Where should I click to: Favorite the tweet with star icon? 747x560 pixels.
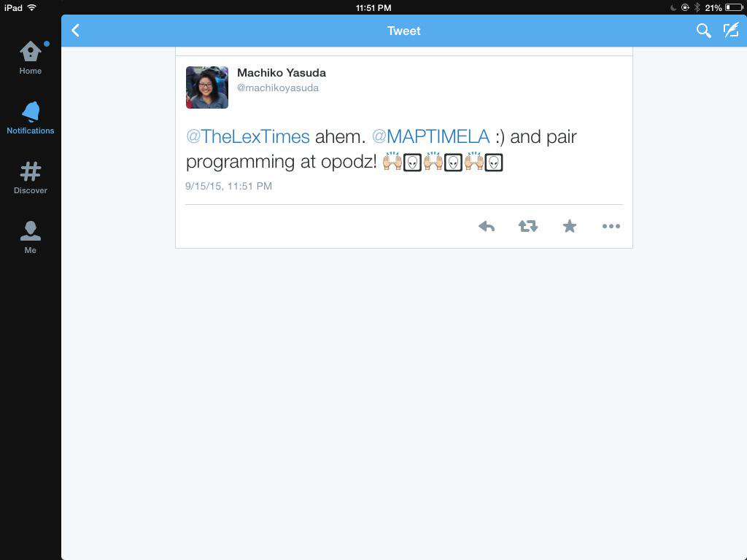click(569, 226)
